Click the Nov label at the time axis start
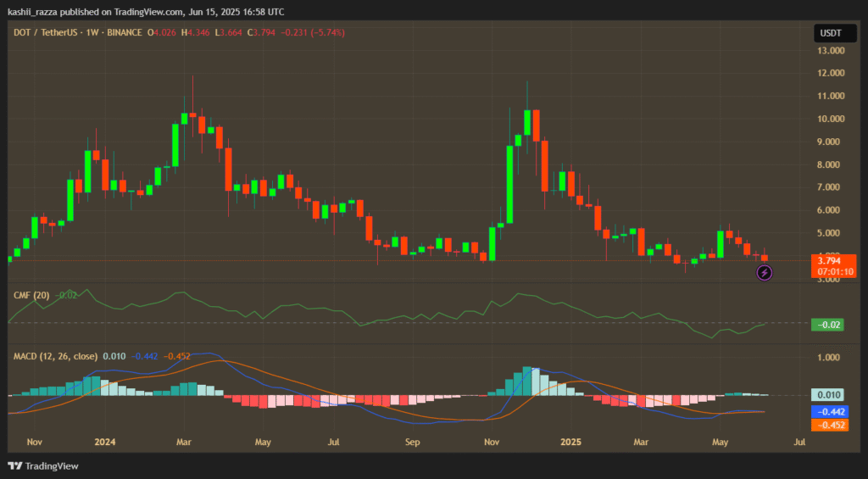The image size is (868, 479). [34, 443]
